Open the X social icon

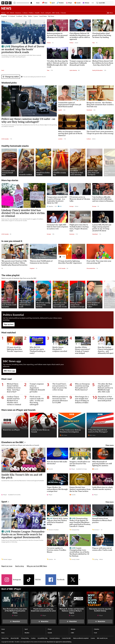tap(73, 579)
